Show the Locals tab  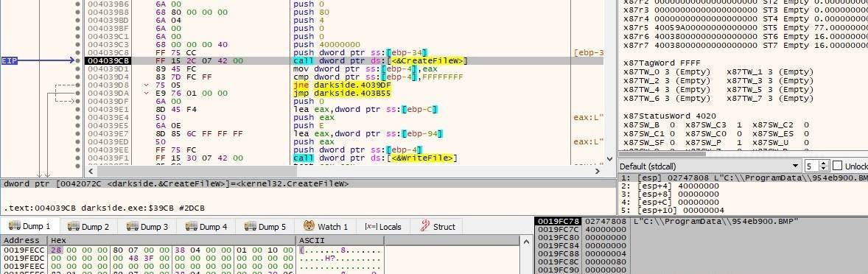382,226
